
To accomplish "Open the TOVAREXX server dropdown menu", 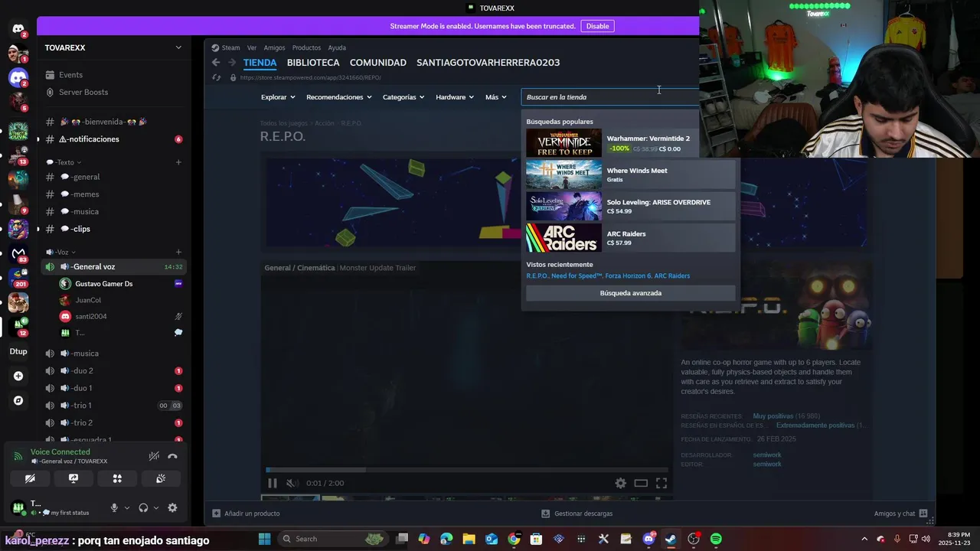I will [x=114, y=47].
